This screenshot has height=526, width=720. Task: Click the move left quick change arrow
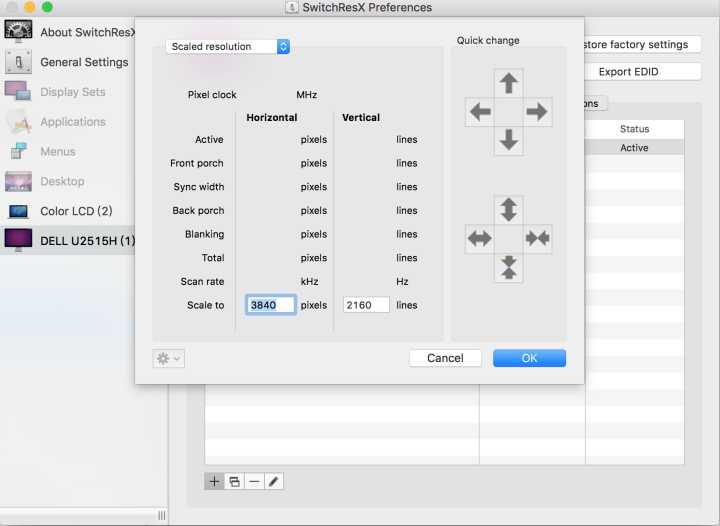(x=480, y=112)
